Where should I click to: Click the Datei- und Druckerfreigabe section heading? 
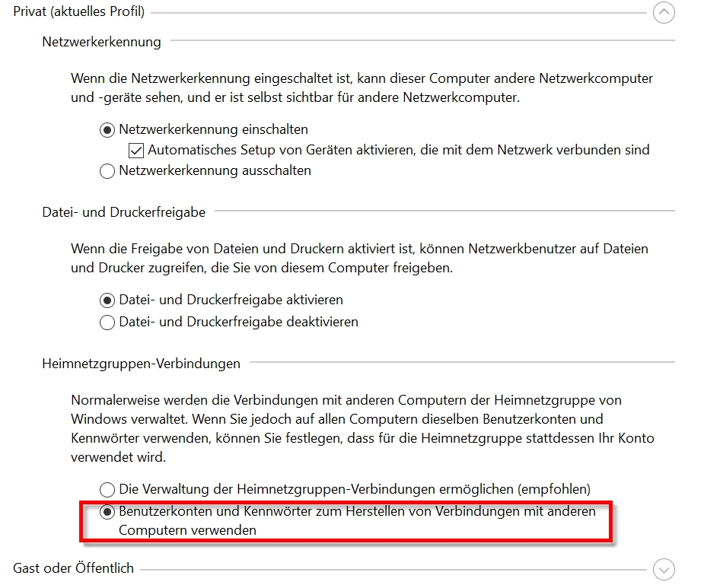124,212
